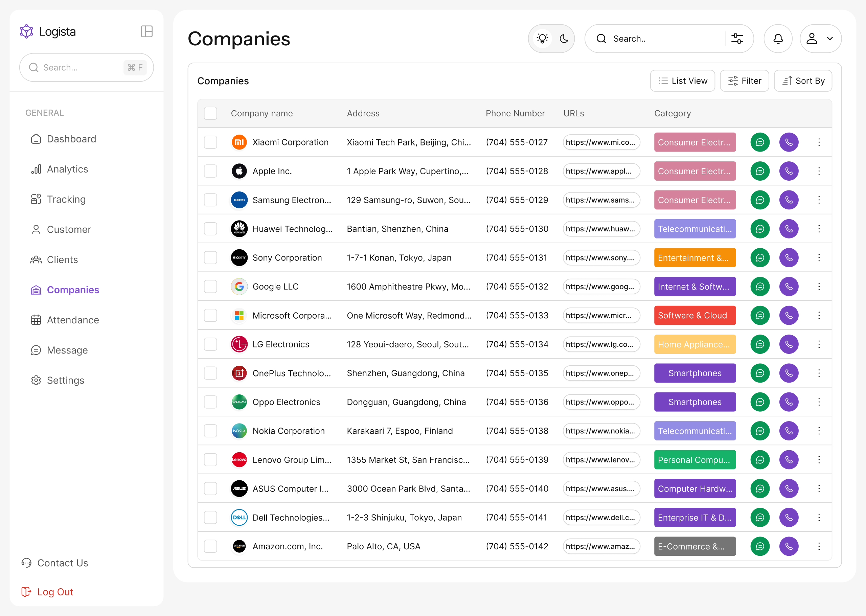
Task: Open more options for Google LLC
Action: point(819,287)
